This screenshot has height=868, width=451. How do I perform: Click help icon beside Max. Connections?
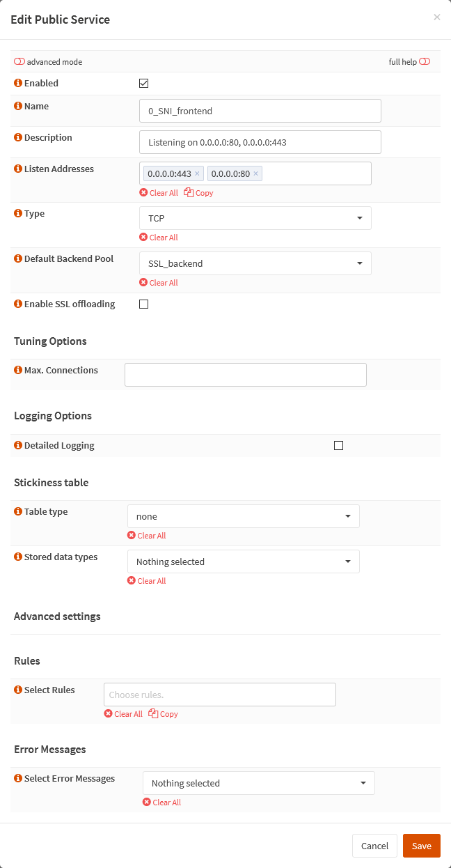18,370
